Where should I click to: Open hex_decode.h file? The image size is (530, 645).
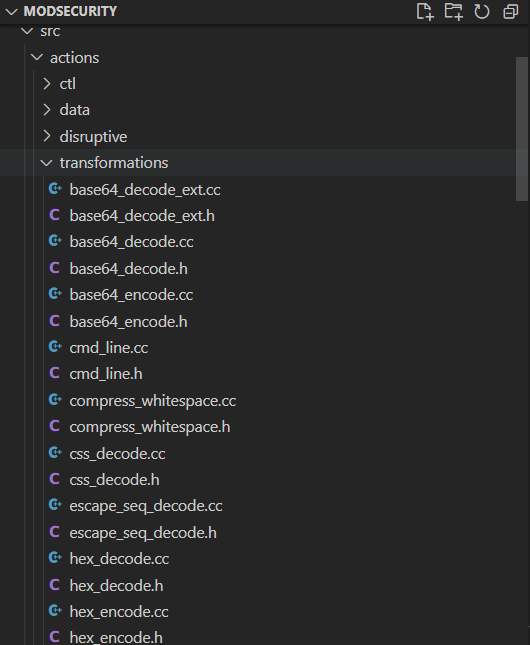[x=116, y=586]
